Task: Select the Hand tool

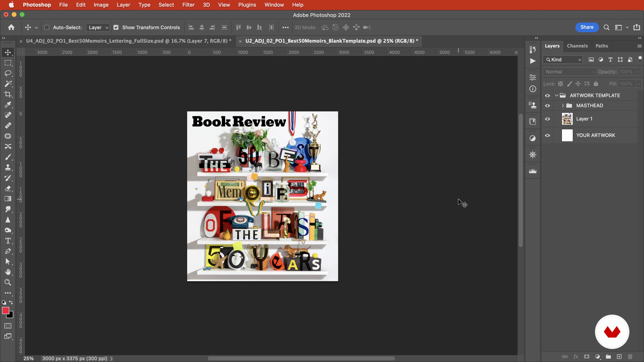Action: click(8, 272)
